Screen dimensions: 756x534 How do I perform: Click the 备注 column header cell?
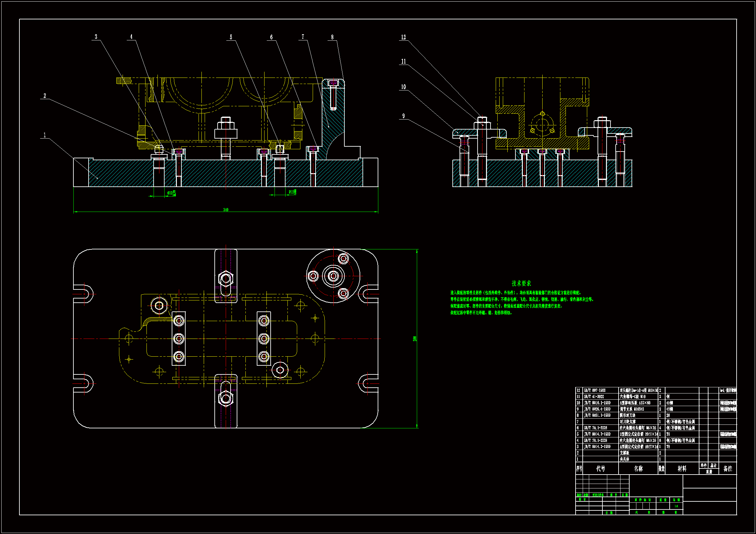coord(728,468)
